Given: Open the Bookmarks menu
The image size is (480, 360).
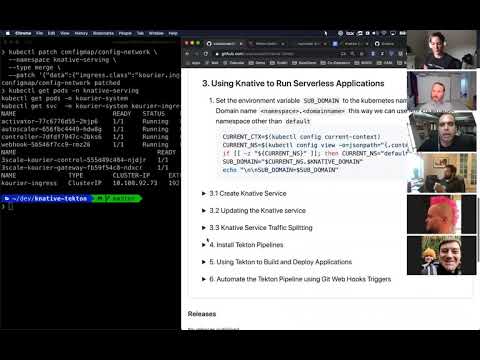Looking at the screenshot, I should point(103,33).
